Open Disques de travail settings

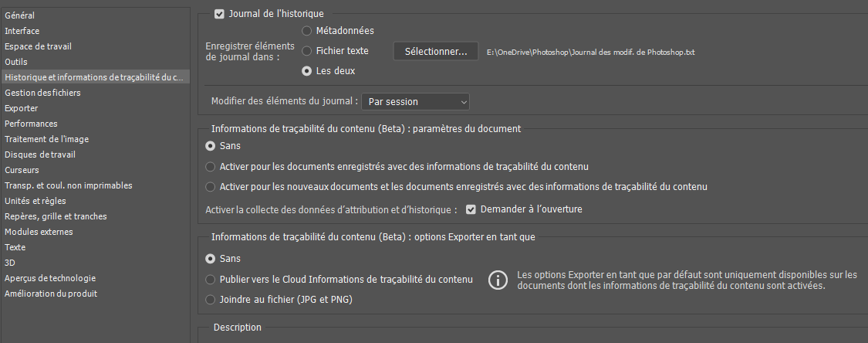coord(40,155)
